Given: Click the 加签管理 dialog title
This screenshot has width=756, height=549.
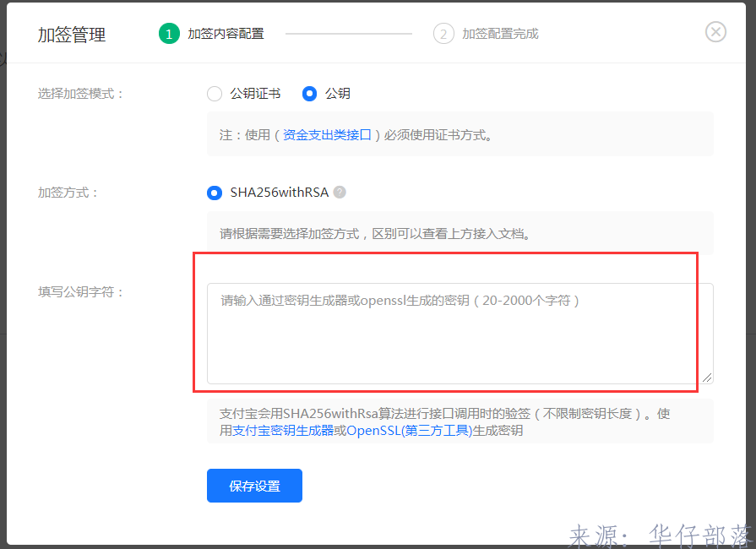Looking at the screenshot, I should pos(72,35).
